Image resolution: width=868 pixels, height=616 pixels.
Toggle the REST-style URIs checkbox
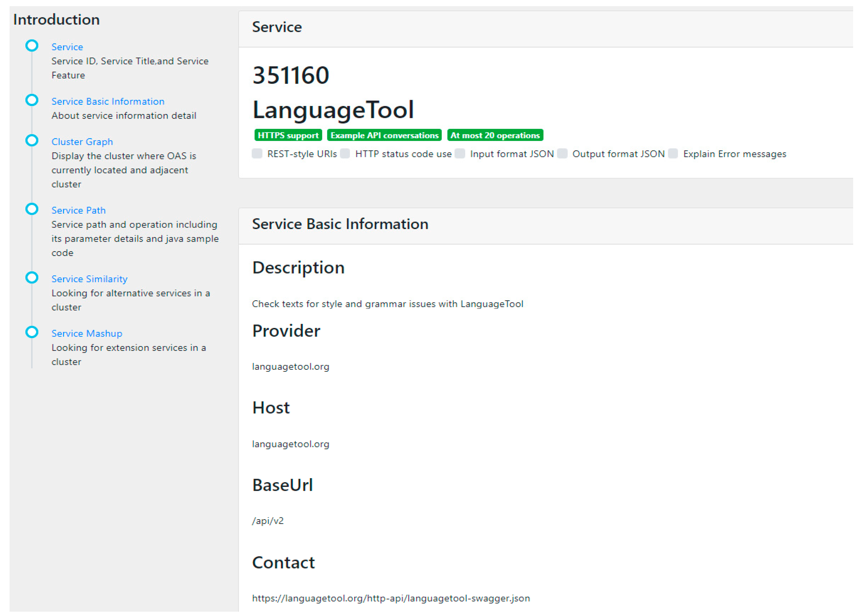coord(257,154)
